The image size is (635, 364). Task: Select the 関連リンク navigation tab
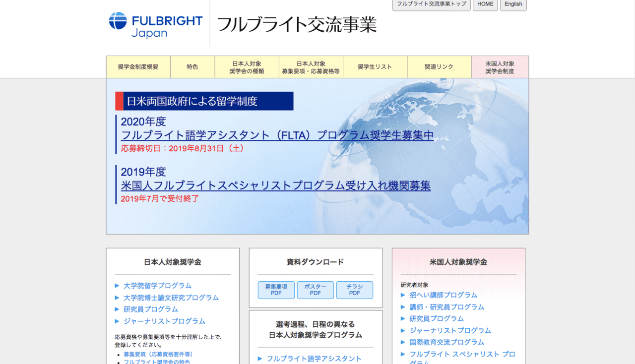click(439, 67)
